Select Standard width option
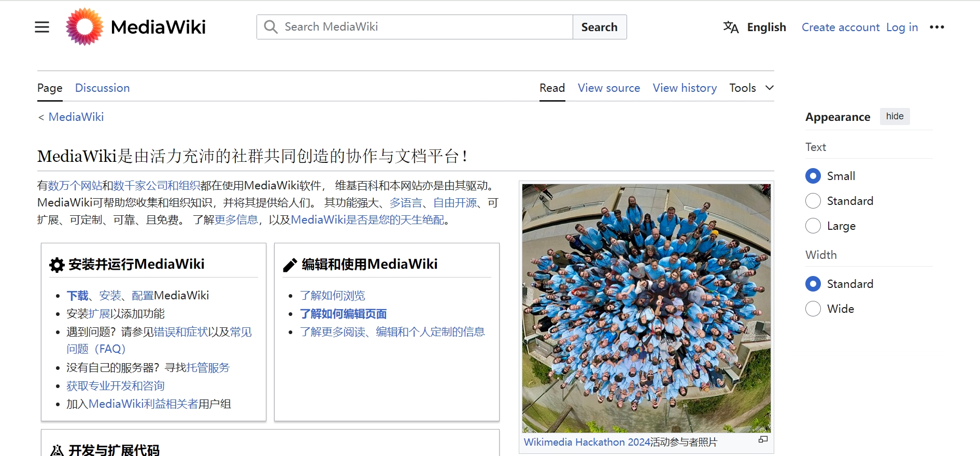Viewport: 980px width, 456px height. (813, 284)
